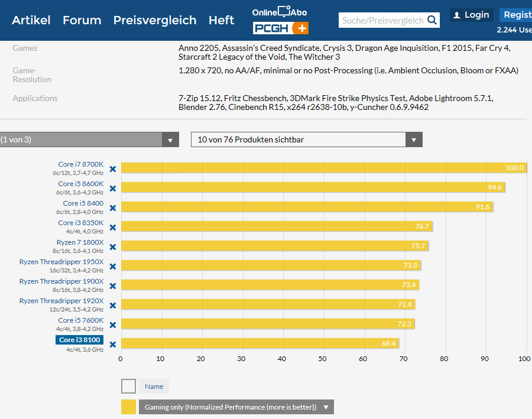Image resolution: width=532 pixels, height=419 pixels.
Task: Open the Core i5 7600K link
Action: tap(81, 320)
